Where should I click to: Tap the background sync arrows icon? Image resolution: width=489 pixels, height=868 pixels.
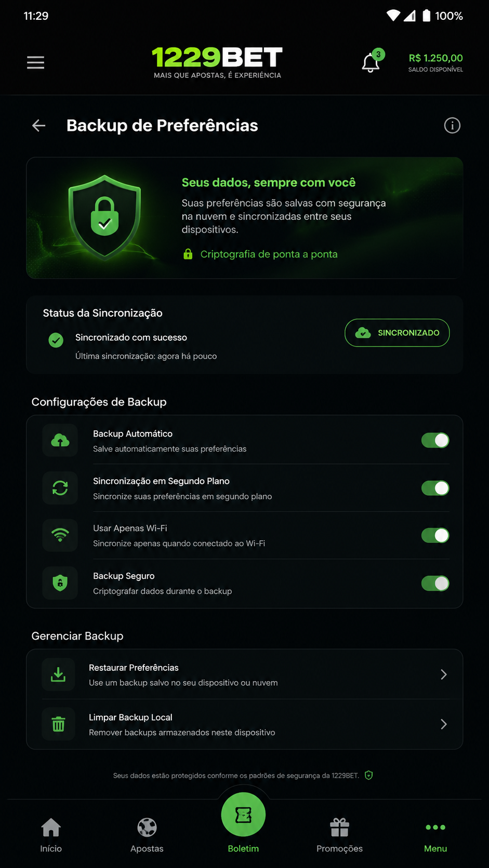pyautogui.click(x=60, y=488)
